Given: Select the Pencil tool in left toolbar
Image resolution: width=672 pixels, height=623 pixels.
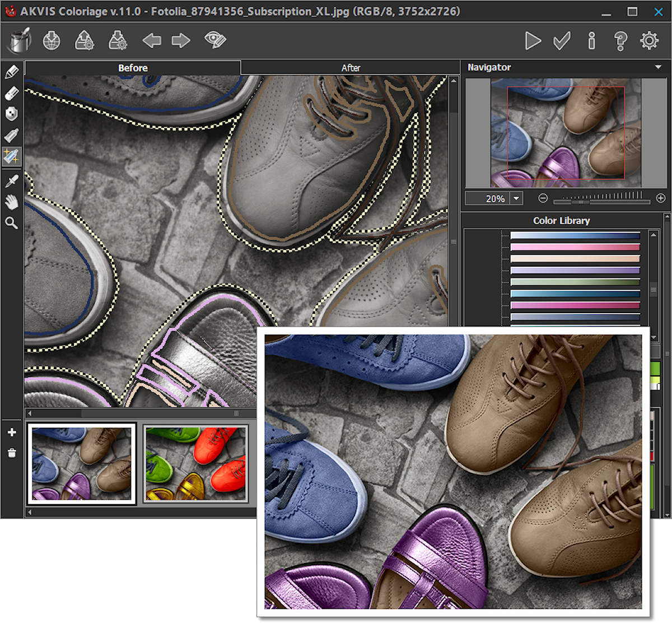Looking at the screenshot, I should [x=11, y=72].
